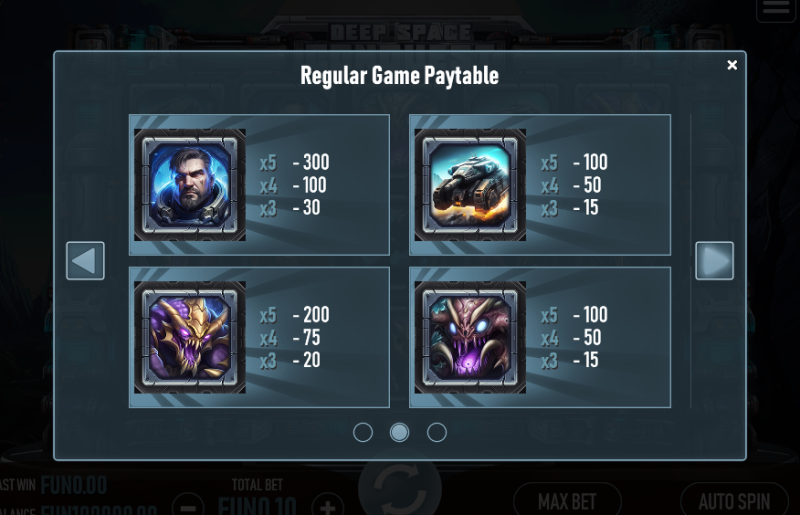
Task: Click the marine x5 payout value 300
Action: [x=316, y=162]
